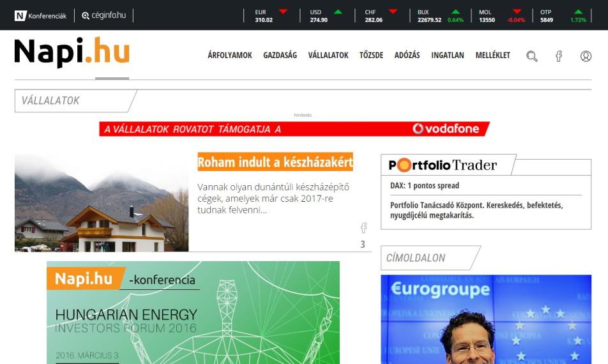Click the Portfolio Trader logo
Viewport: 608px width, 364px height.
443,165
